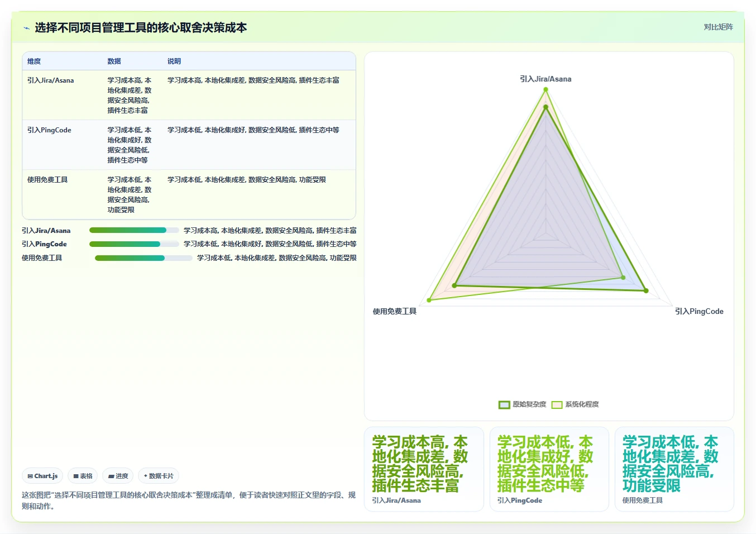Select the Chart.js tag chip

(x=43, y=476)
